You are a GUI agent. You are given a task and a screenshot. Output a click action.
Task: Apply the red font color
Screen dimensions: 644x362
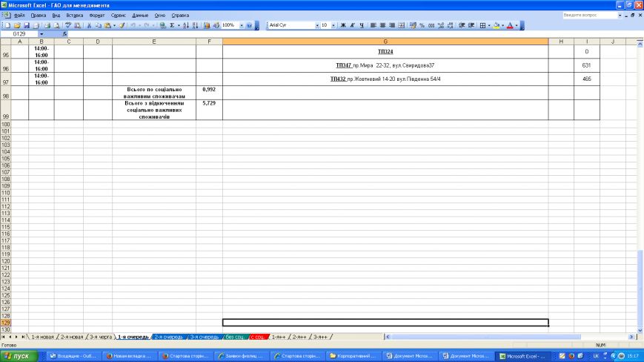[x=510, y=25]
